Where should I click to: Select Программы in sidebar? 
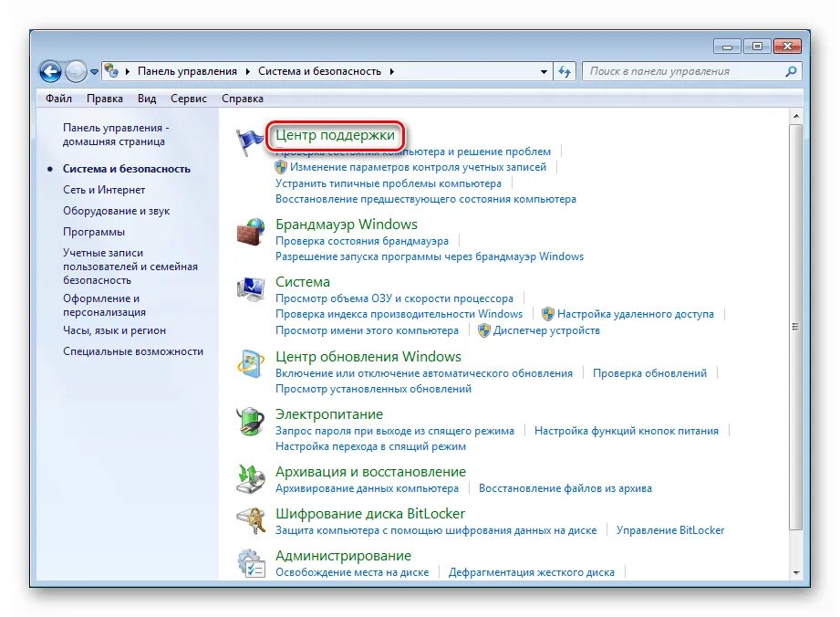(x=94, y=232)
